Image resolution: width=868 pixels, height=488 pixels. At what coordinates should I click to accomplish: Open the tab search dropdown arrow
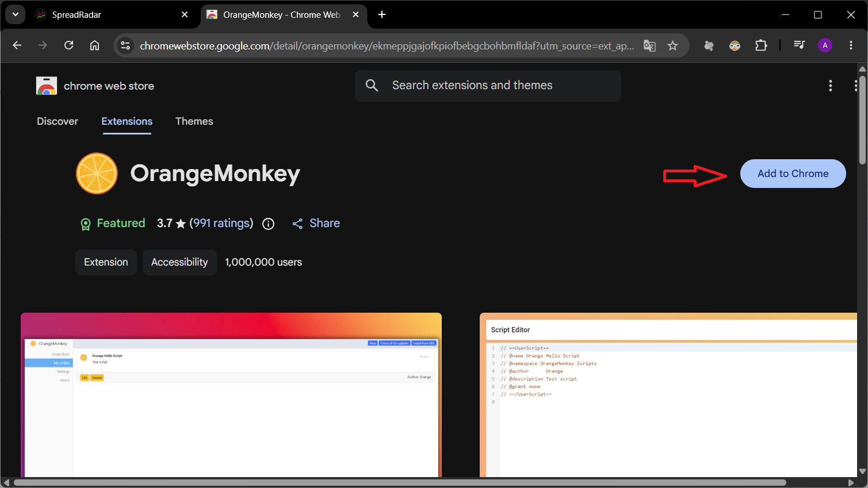click(15, 14)
